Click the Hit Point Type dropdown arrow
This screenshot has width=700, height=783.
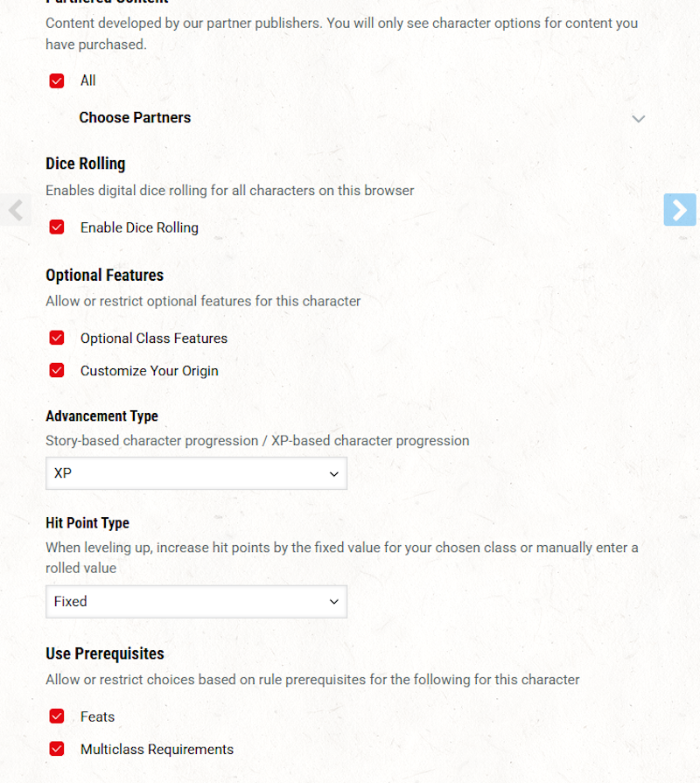point(333,602)
